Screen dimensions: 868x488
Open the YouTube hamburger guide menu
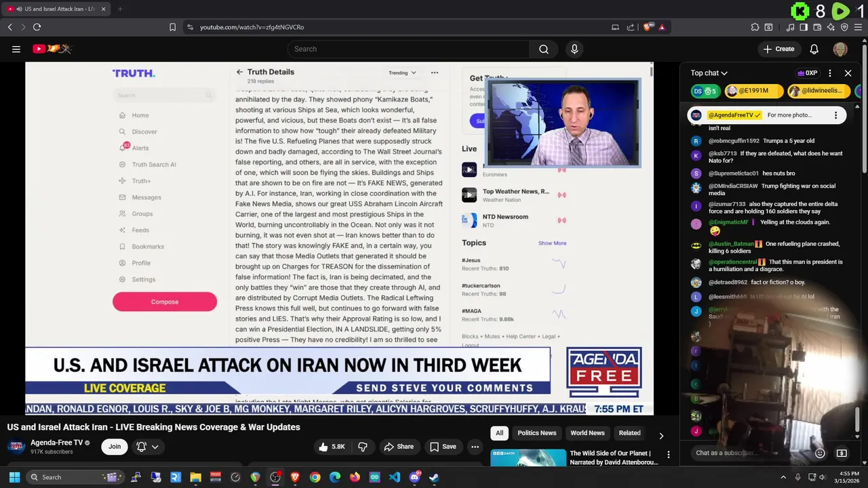(x=16, y=49)
